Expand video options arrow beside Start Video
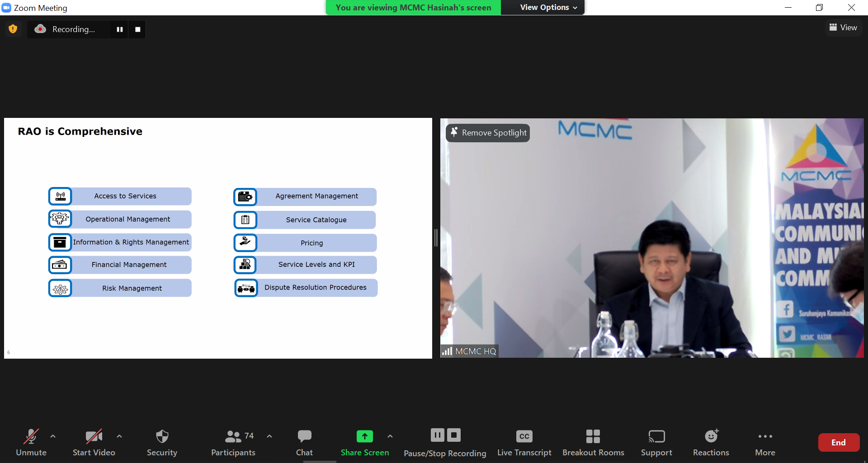Image resolution: width=868 pixels, height=463 pixels. pos(119,436)
